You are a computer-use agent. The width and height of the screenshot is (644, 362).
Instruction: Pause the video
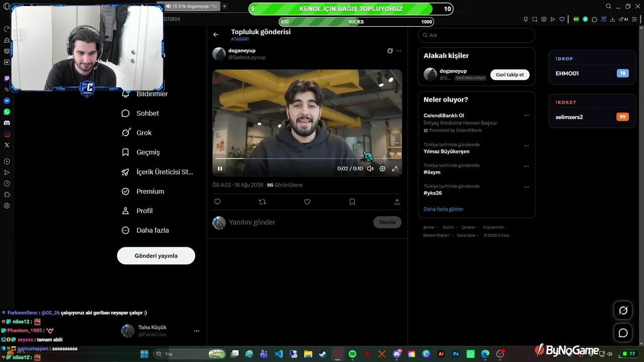click(220, 168)
